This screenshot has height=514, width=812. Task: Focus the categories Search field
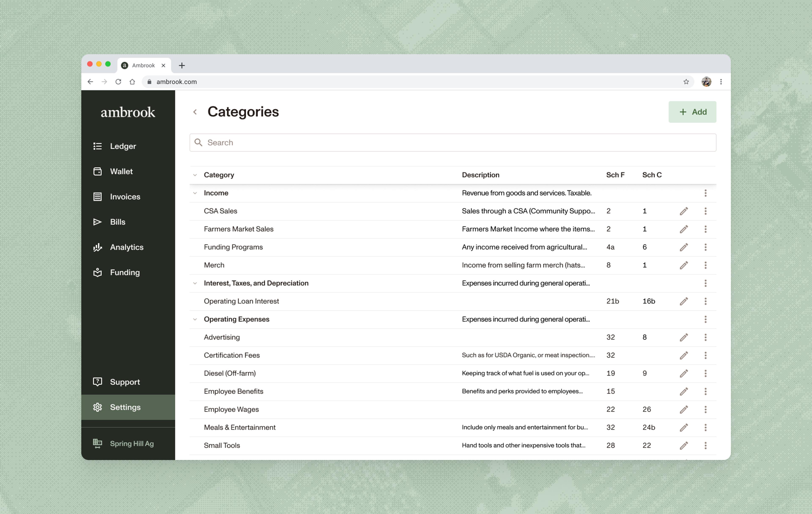tap(453, 143)
